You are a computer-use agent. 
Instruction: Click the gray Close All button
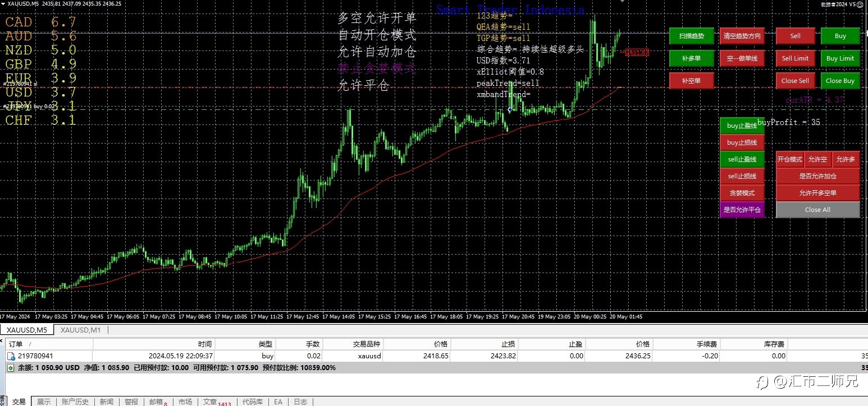(817, 210)
